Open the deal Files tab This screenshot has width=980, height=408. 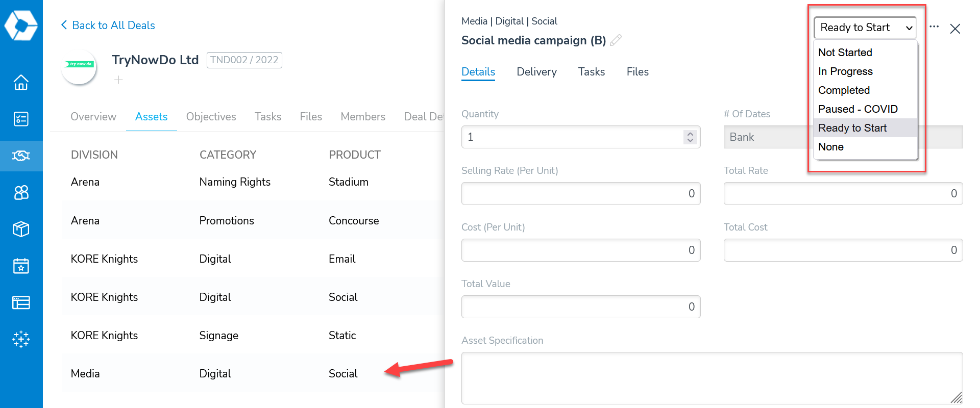pyautogui.click(x=311, y=117)
